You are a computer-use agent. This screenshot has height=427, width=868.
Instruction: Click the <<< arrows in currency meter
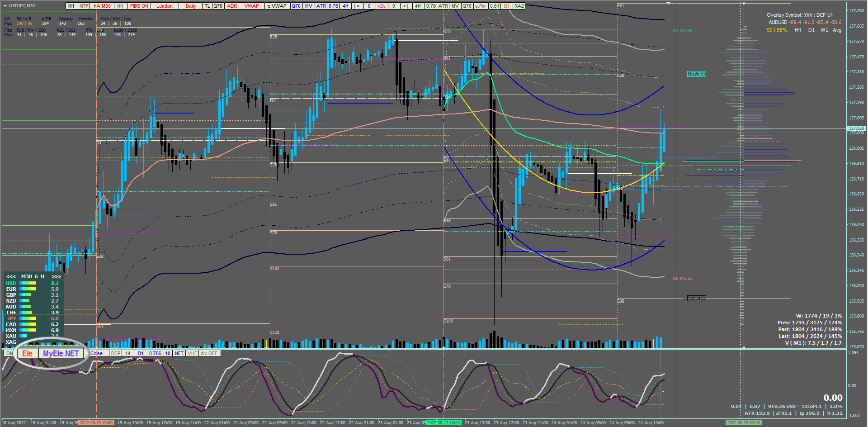coord(11,276)
